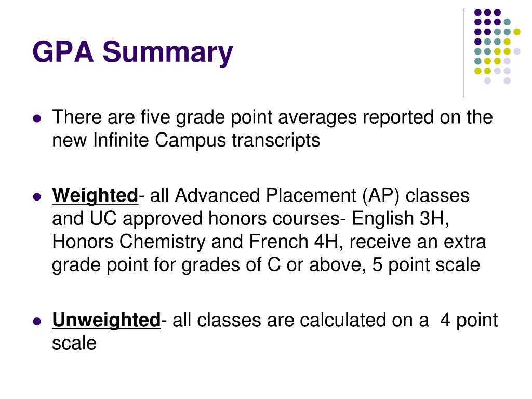The height and width of the screenshot is (399, 532).
Task: Click the bullet beside Unweighted
Action: pyautogui.click(x=37, y=321)
